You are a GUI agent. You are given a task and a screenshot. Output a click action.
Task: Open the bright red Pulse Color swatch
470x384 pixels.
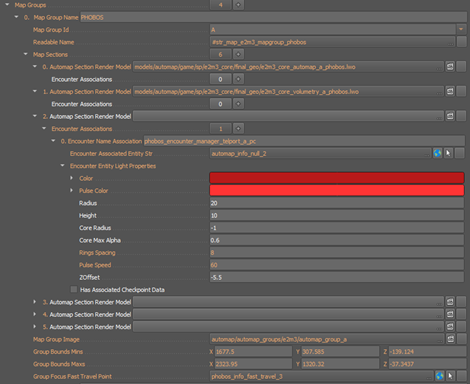click(337, 190)
